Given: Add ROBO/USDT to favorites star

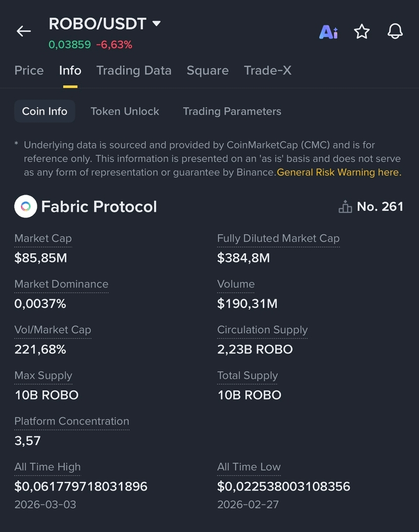Looking at the screenshot, I should [362, 32].
